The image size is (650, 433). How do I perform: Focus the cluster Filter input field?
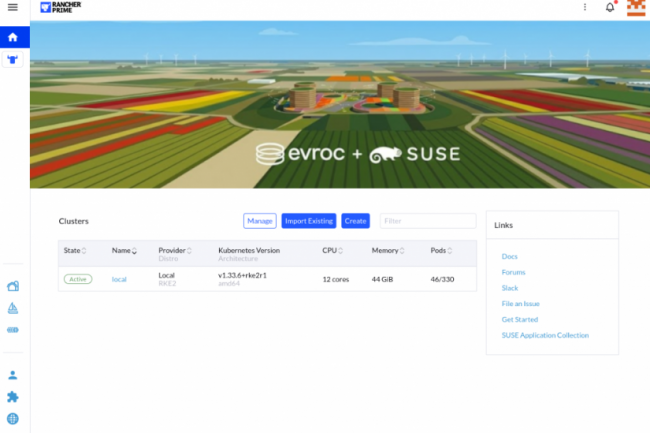click(x=427, y=221)
